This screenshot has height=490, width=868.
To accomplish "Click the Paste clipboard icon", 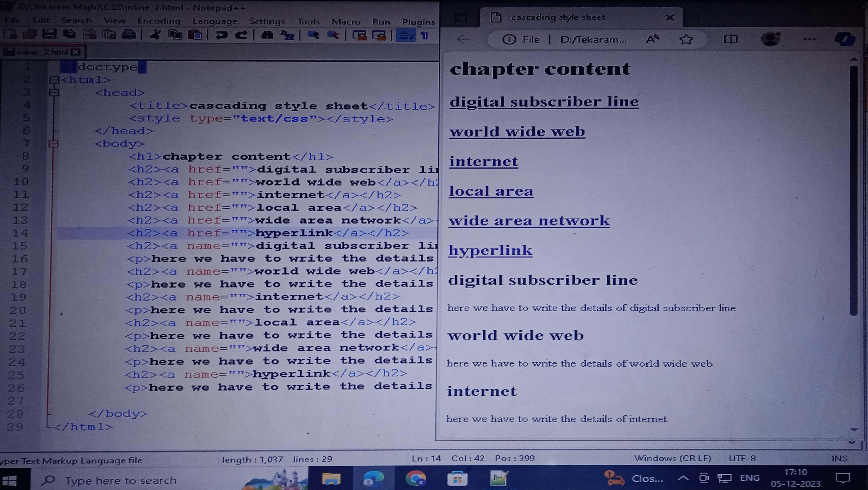I will pyautogui.click(x=195, y=35).
